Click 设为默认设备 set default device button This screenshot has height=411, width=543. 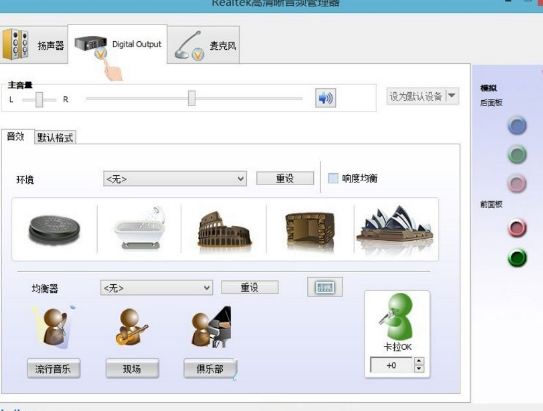click(x=417, y=96)
